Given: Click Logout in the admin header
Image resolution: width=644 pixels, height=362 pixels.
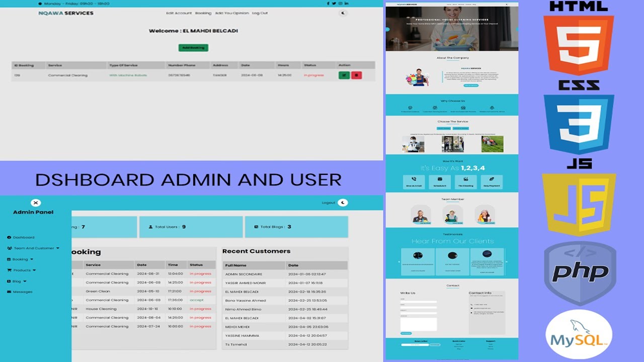Looking at the screenshot, I should click(x=329, y=203).
